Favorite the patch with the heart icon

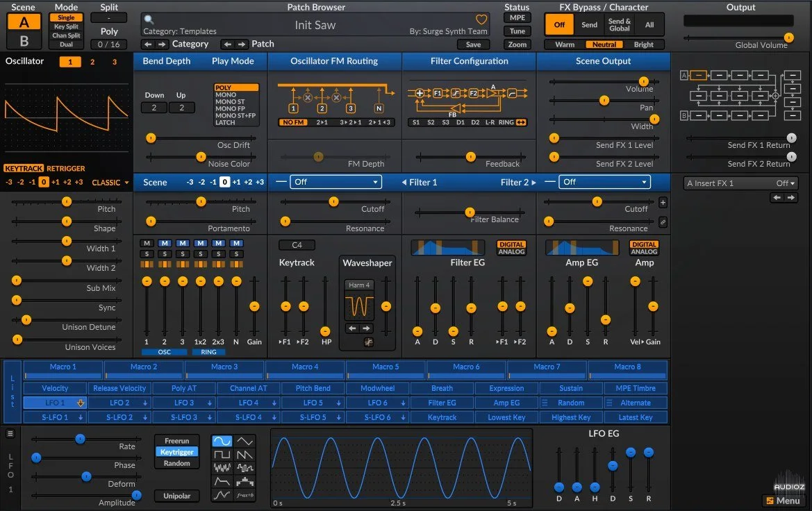click(481, 19)
